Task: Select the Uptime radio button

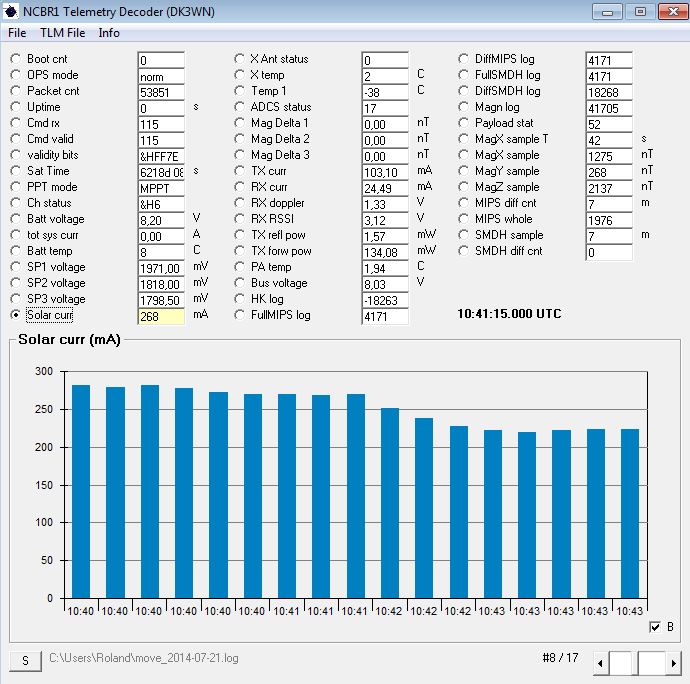Action: (x=16, y=107)
